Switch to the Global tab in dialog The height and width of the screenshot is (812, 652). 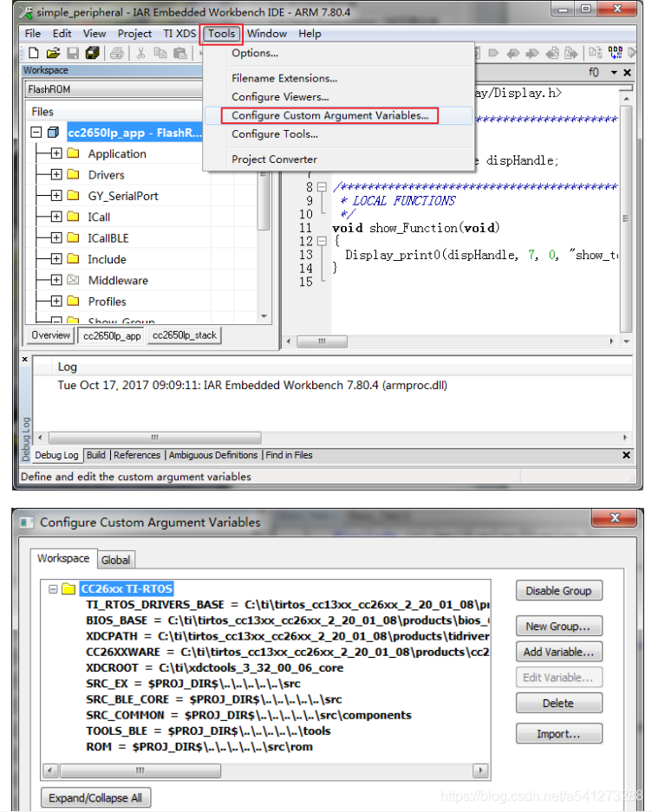tap(115, 560)
